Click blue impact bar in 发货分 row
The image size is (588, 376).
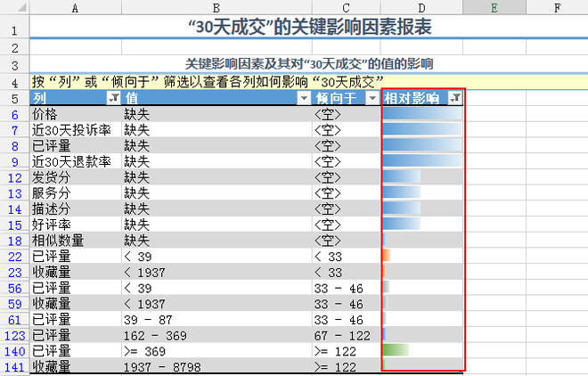tap(402, 176)
